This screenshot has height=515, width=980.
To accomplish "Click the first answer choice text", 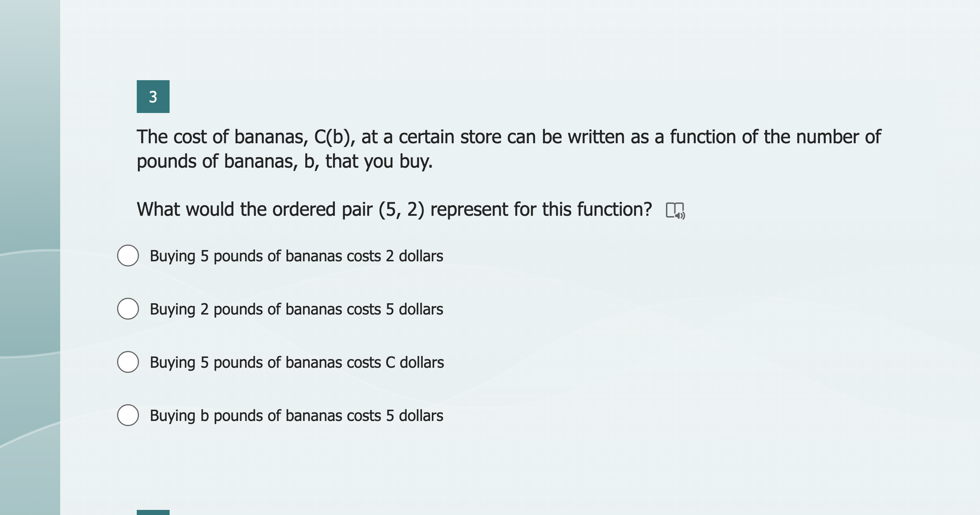I will point(297,256).
